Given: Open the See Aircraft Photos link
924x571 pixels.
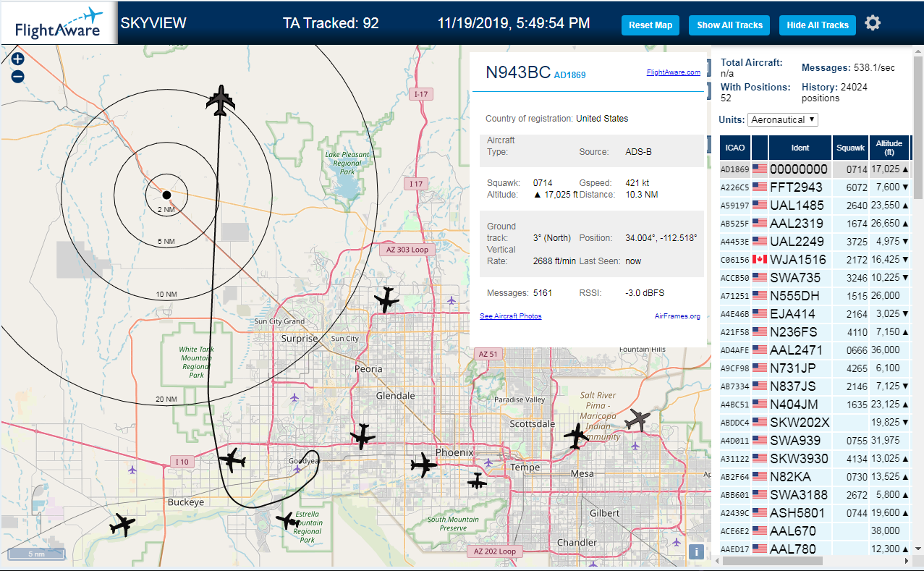Looking at the screenshot, I should [511, 316].
